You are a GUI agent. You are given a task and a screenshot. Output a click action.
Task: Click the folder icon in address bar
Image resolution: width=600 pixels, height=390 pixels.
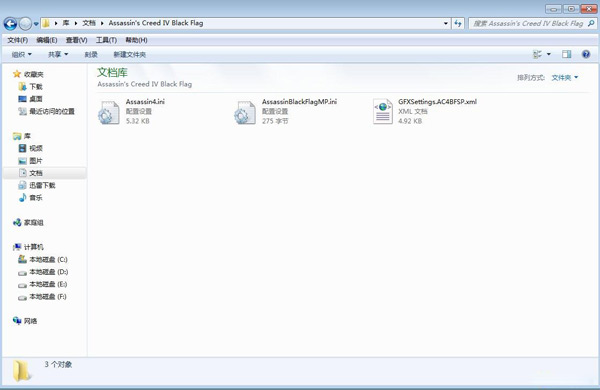click(x=46, y=23)
